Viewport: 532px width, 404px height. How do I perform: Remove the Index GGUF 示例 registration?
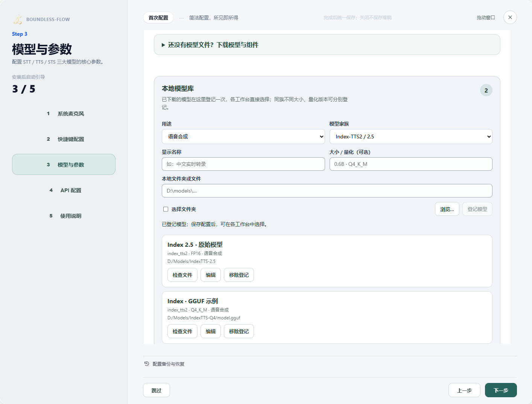pos(239,331)
